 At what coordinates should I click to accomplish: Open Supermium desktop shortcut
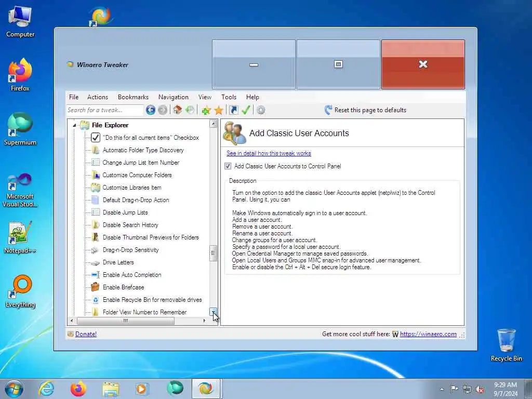pyautogui.click(x=20, y=129)
